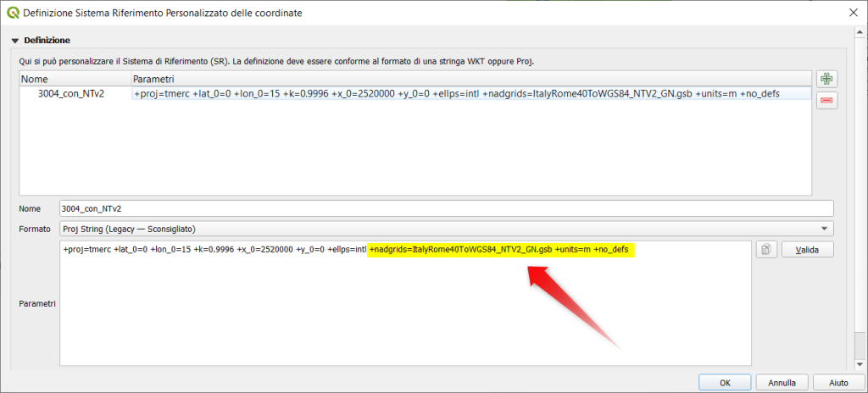Viewport: 868px width, 393px height.
Task: Open the Formato dropdown
Action: pyautogui.click(x=446, y=229)
